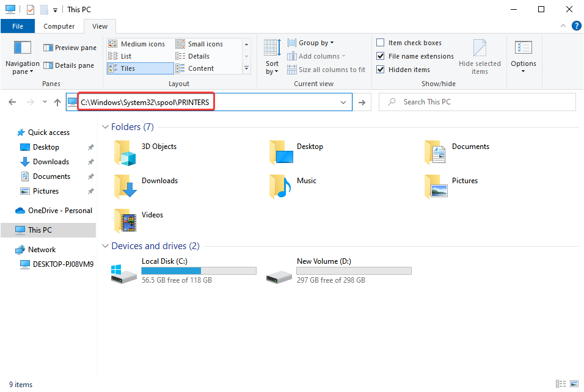Click Hide selected items
This screenshot has height=392, width=584.
tap(480, 57)
